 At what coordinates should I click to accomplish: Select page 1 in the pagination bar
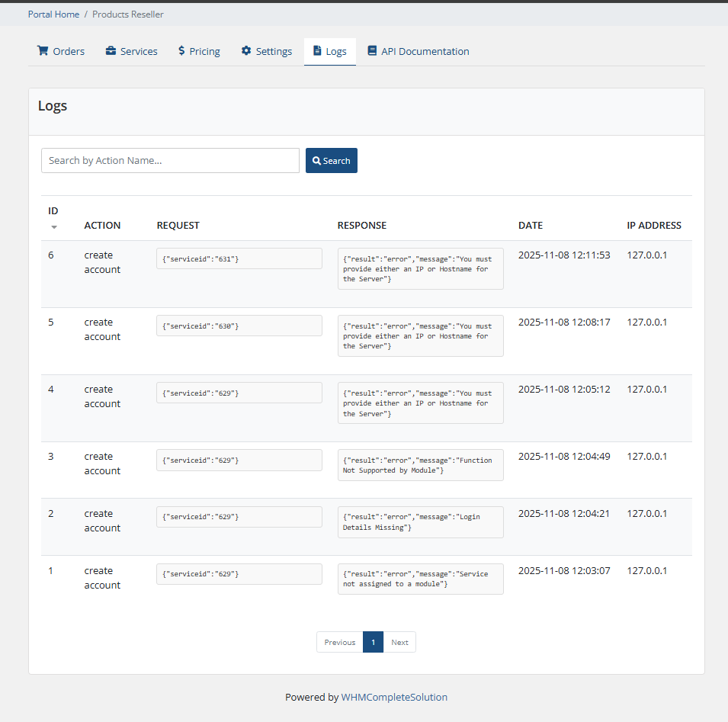tap(373, 641)
